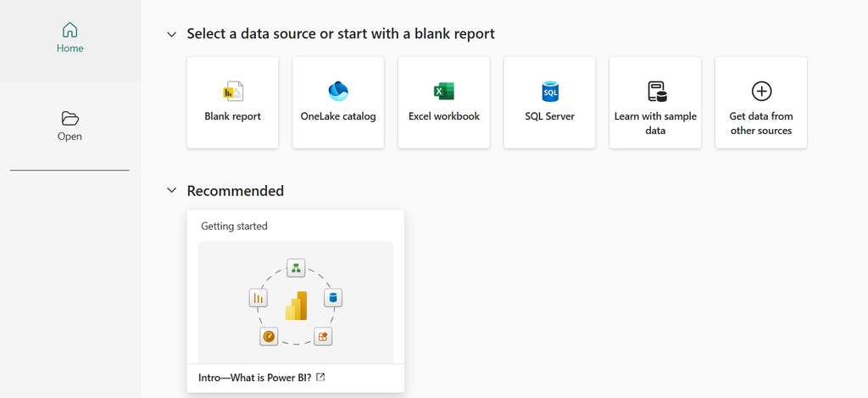Screen dimensions: 868x398
Task: Click the Blank report chart icon
Action: click(232, 91)
